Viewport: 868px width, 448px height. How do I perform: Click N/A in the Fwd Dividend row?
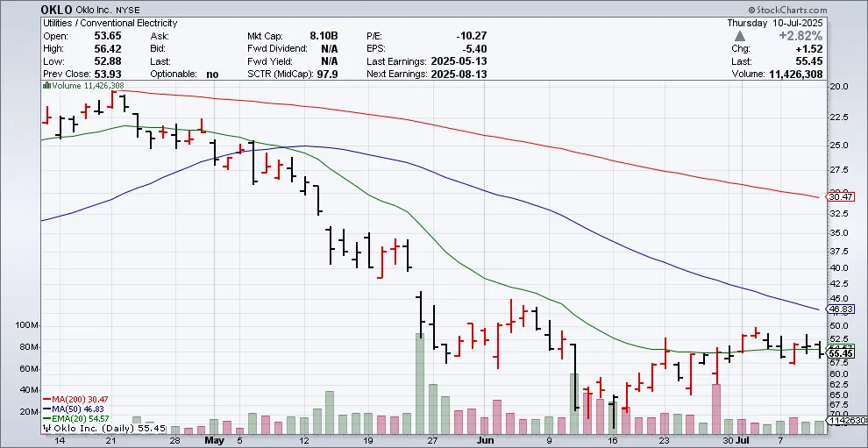tap(330, 49)
